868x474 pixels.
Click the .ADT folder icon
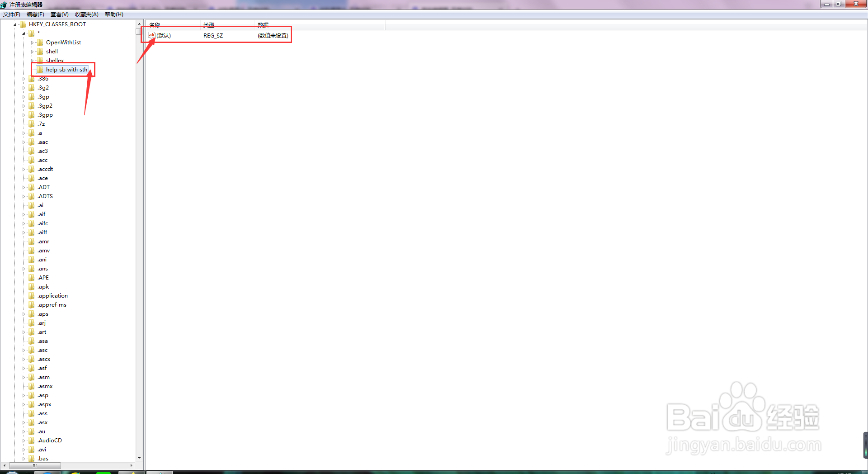pyautogui.click(x=31, y=187)
